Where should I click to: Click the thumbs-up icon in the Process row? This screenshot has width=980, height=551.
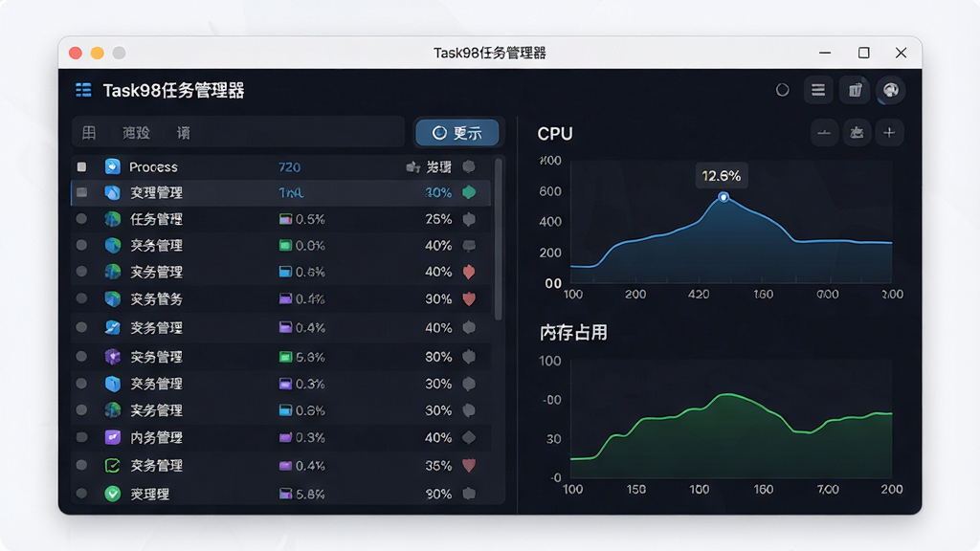tap(412, 166)
